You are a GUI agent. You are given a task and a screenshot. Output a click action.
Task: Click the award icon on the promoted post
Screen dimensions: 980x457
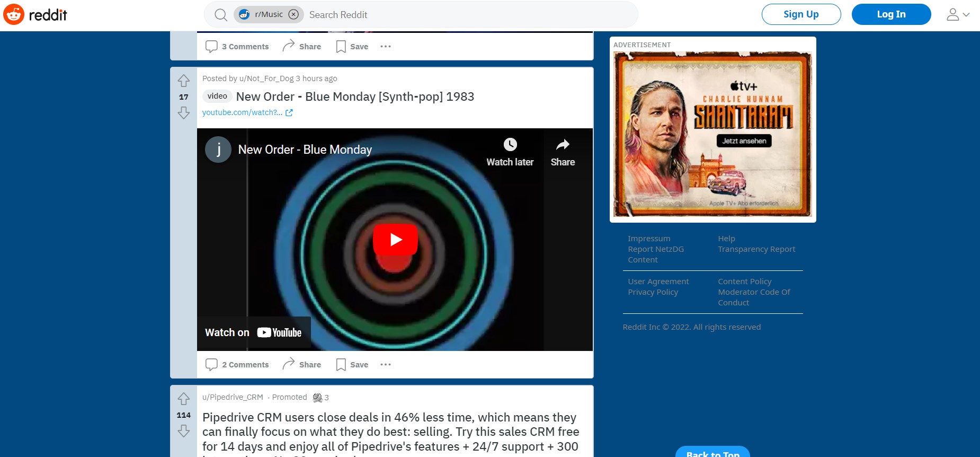click(x=318, y=398)
